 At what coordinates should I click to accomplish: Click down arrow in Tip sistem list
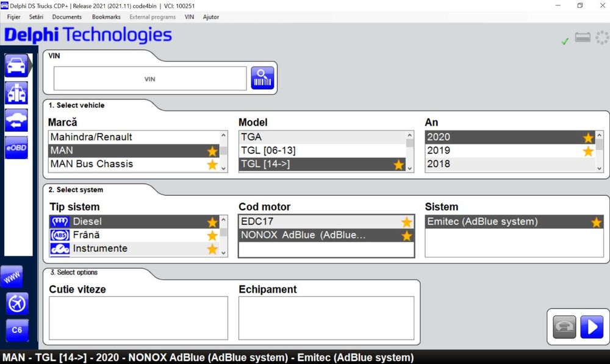pos(223,253)
